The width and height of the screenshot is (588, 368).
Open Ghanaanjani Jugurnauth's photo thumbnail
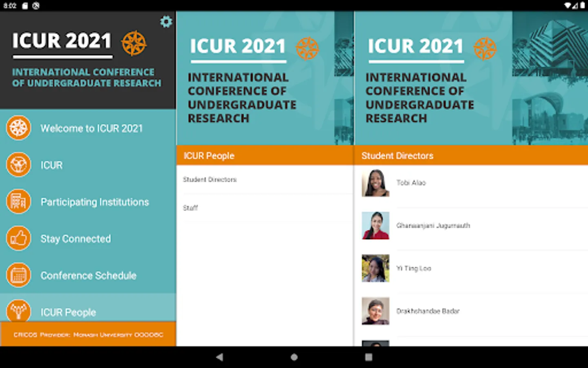pyautogui.click(x=375, y=225)
